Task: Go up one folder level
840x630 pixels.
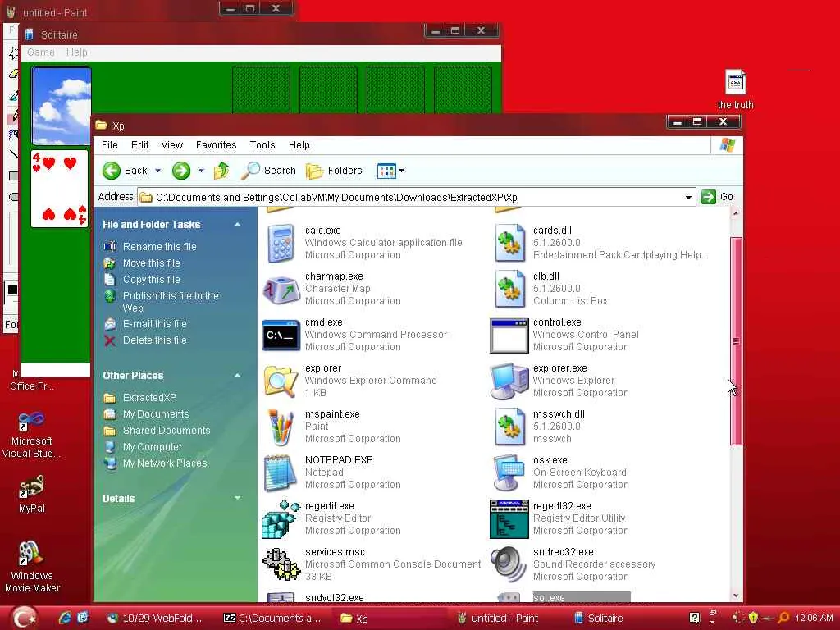Action: coord(221,171)
